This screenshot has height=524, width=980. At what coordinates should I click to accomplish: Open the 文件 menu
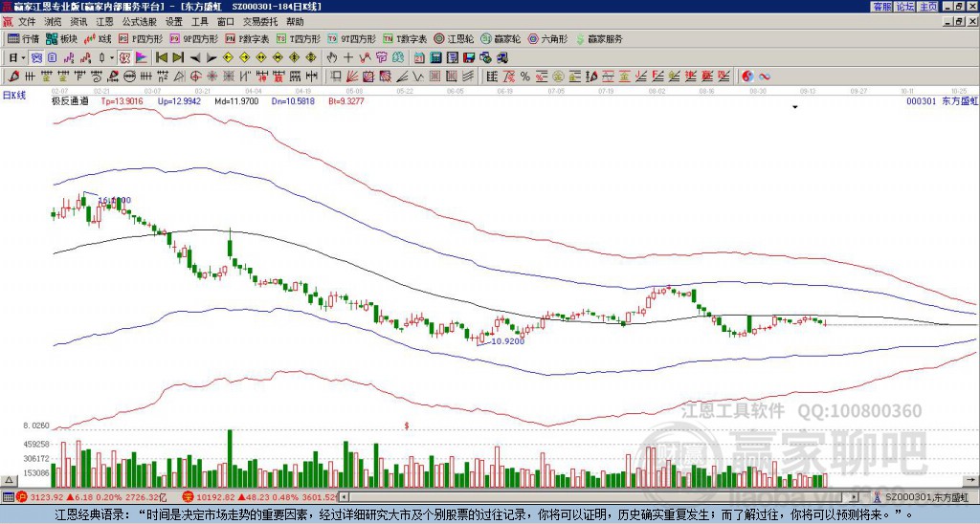(26, 22)
